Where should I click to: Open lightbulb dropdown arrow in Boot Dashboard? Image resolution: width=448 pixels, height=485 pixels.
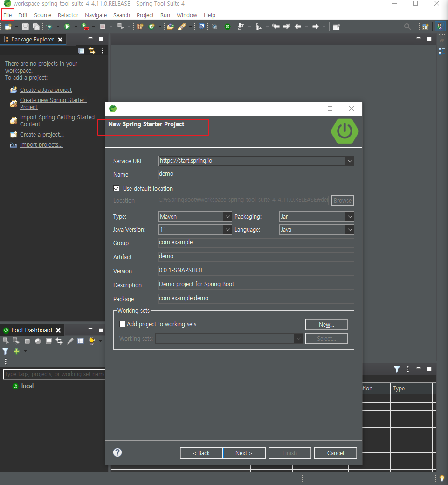click(100, 341)
